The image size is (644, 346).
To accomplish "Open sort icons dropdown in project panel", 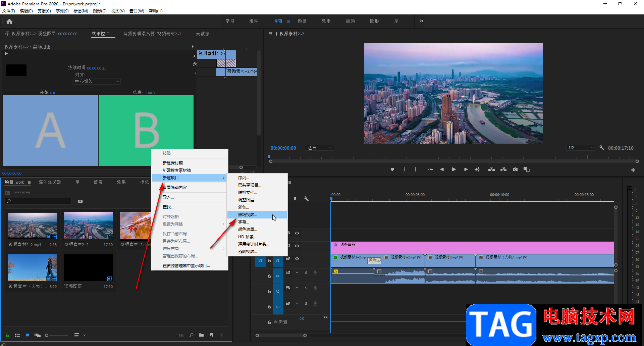I will pos(79,335).
